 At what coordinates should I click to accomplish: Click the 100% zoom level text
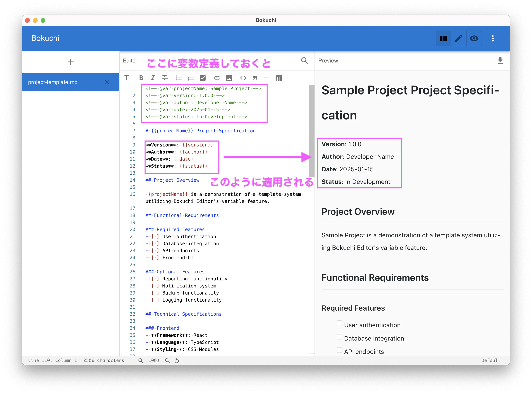click(x=154, y=360)
